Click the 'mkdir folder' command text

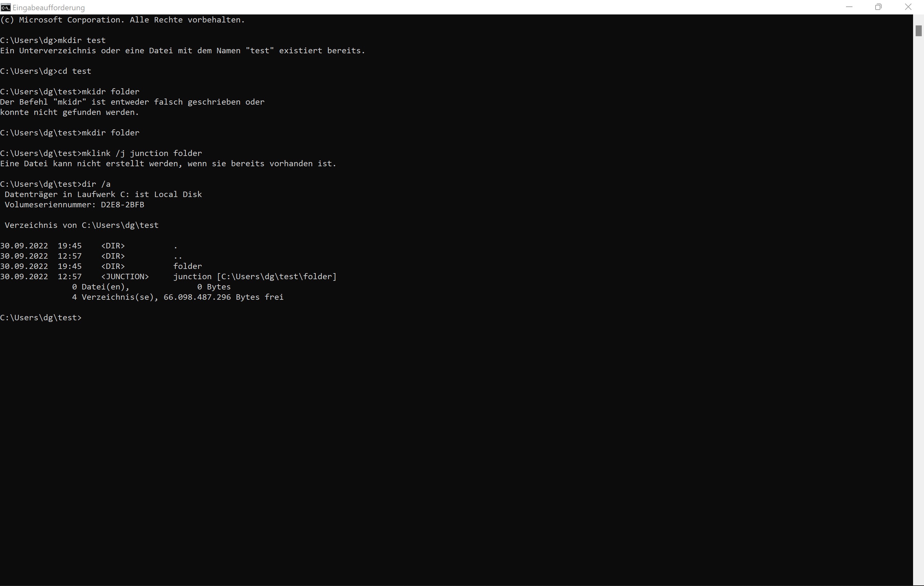(110, 133)
